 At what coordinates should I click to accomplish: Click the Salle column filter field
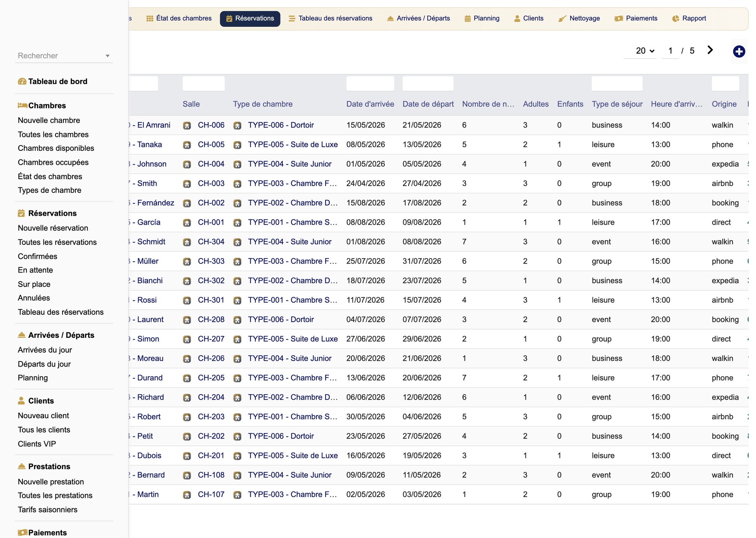click(x=204, y=84)
